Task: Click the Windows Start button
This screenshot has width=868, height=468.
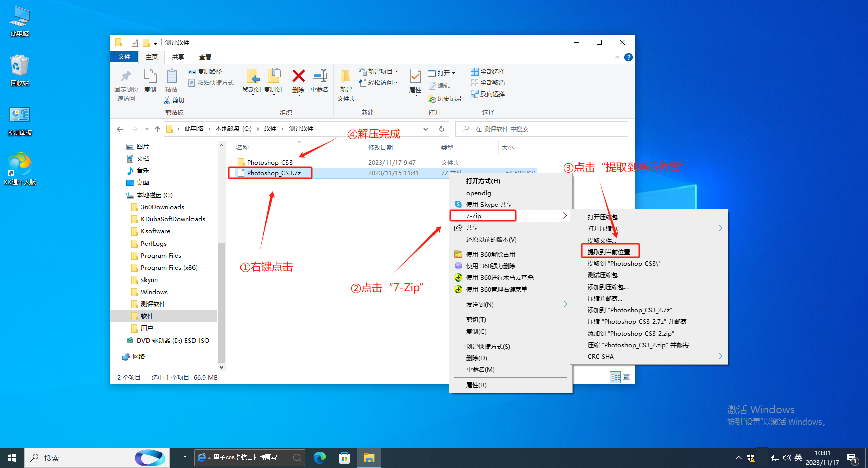Action: pyautogui.click(x=12, y=458)
